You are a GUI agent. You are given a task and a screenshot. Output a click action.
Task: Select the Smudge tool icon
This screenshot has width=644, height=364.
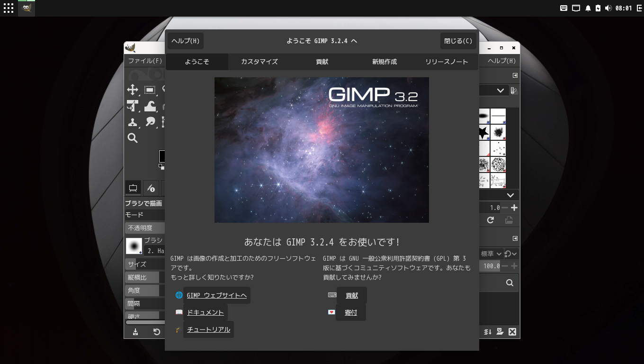pyautogui.click(x=150, y=122)
